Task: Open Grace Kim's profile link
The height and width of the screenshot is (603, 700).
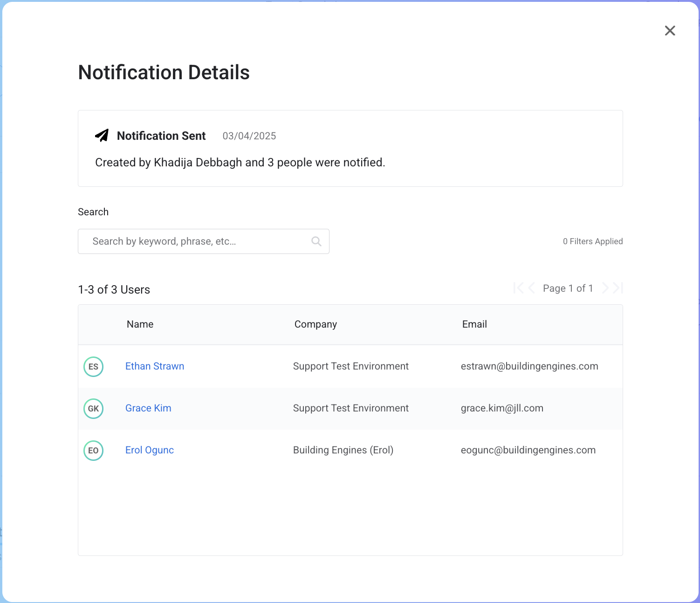Action: (x=148, y=408)
